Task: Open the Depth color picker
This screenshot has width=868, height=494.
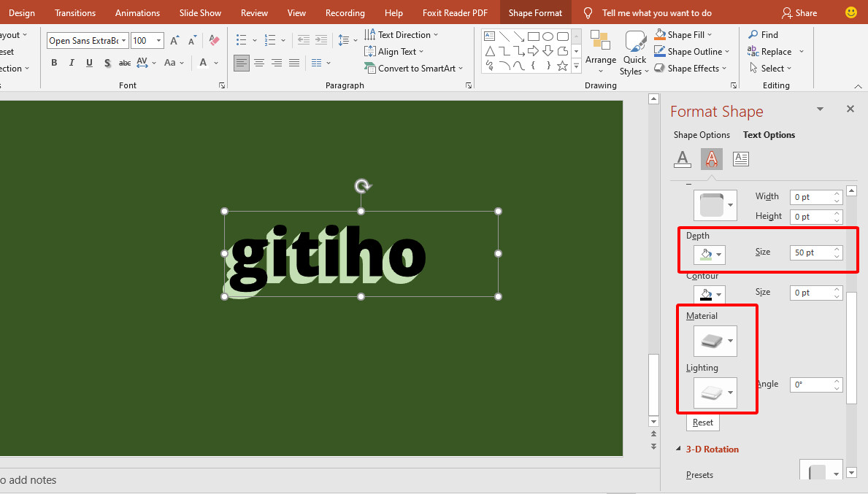Action: click(x=708, y=255)
